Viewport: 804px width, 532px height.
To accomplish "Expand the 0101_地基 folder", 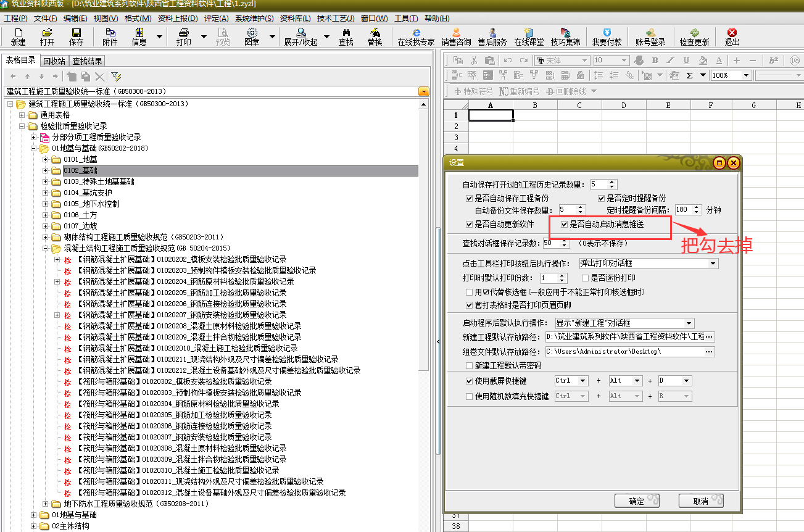I will (46, 159).
